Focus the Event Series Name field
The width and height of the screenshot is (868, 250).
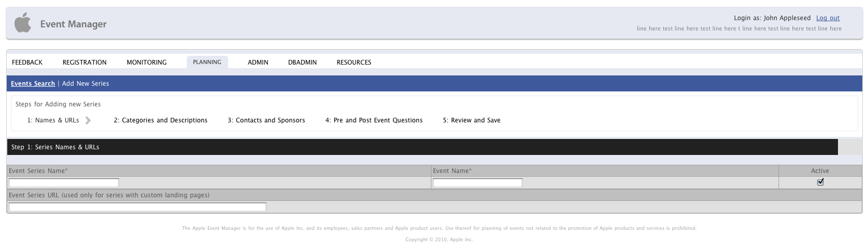point(64,182)
